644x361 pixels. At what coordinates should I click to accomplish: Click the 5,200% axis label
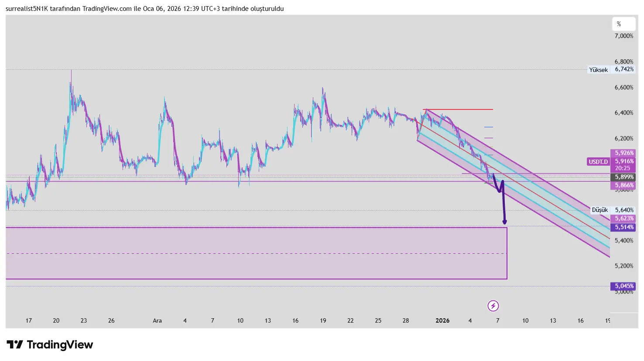624,266
